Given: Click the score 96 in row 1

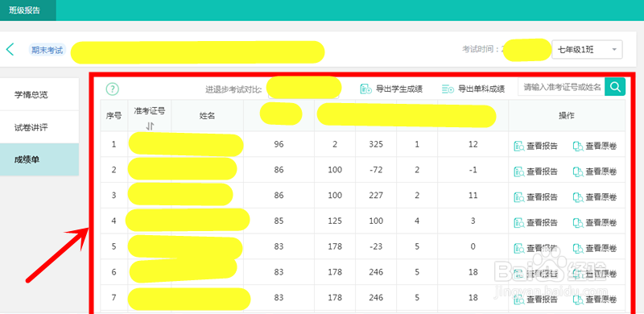Looking at the screenshot, I should pos(279,145).
